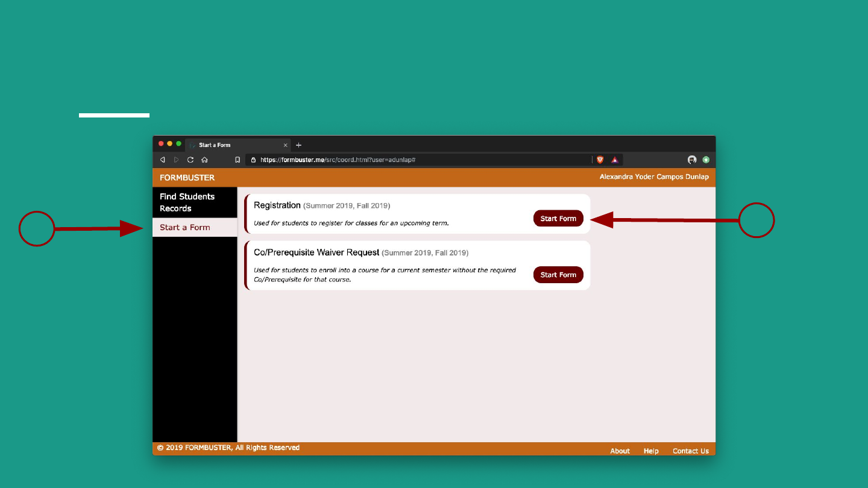The width and height of the screenshot is (868, 488).
Task: Click the Registration card title
Action: click(277, 205)
